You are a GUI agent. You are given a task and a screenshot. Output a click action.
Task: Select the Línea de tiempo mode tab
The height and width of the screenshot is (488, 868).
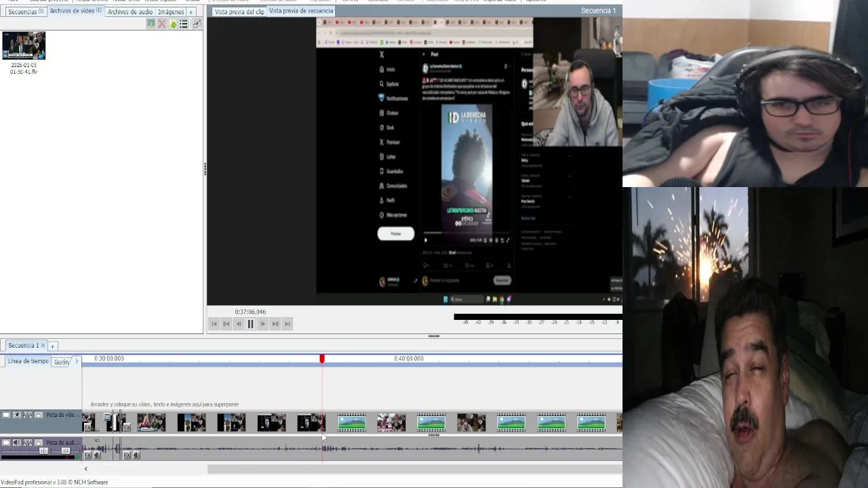click(x=28, y=361)
